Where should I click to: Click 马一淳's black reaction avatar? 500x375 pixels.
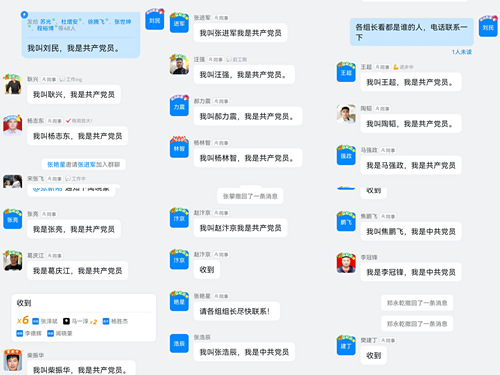coord(66,321)
